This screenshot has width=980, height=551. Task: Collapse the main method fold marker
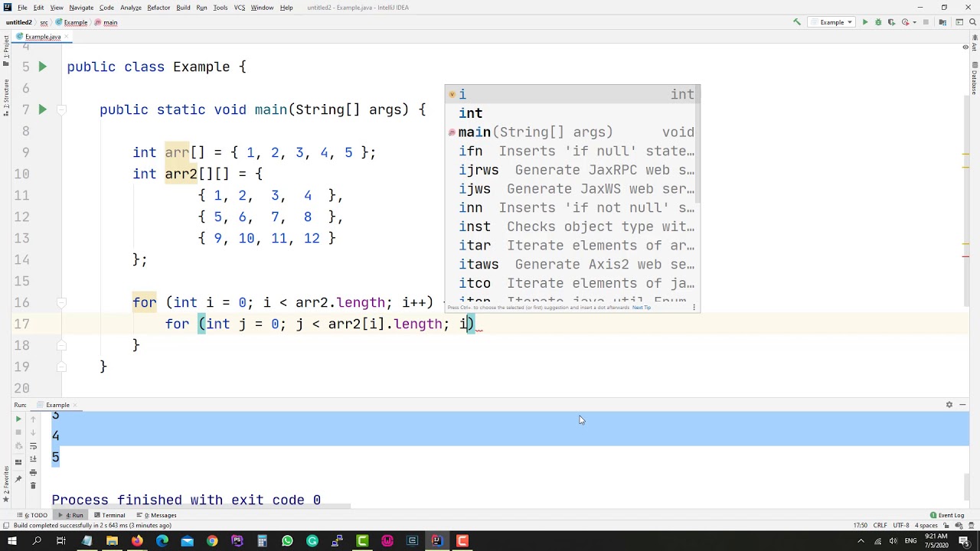tap(62, 110)
